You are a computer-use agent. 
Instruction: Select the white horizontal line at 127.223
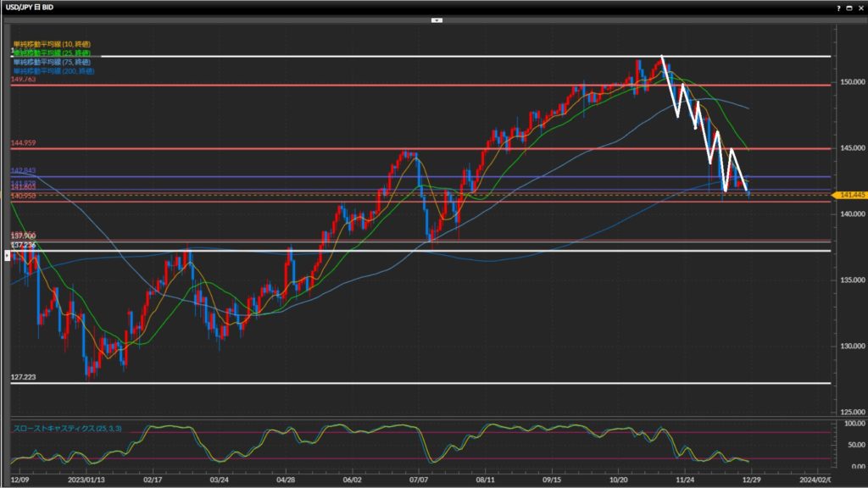coord(339,383)
